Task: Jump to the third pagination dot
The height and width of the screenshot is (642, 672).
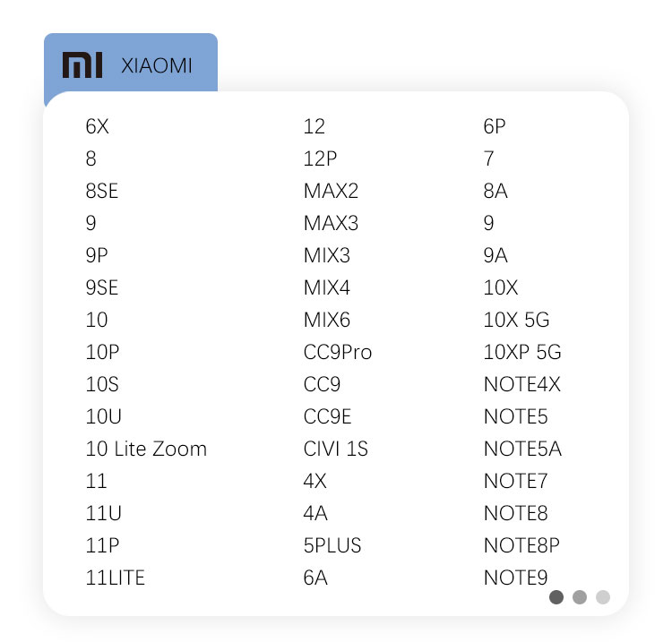Action: (603, 597)
